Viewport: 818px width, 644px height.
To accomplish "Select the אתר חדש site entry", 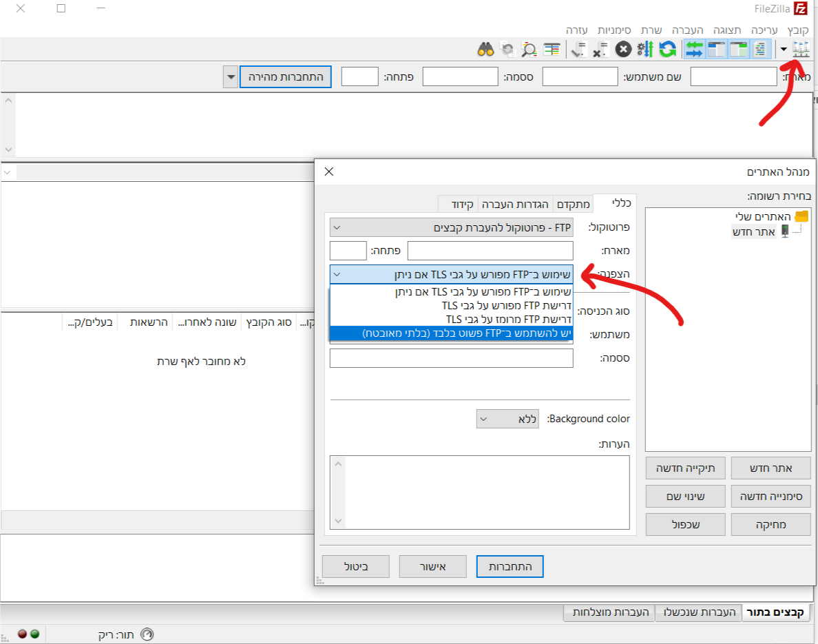I will (x=757, y=232).
